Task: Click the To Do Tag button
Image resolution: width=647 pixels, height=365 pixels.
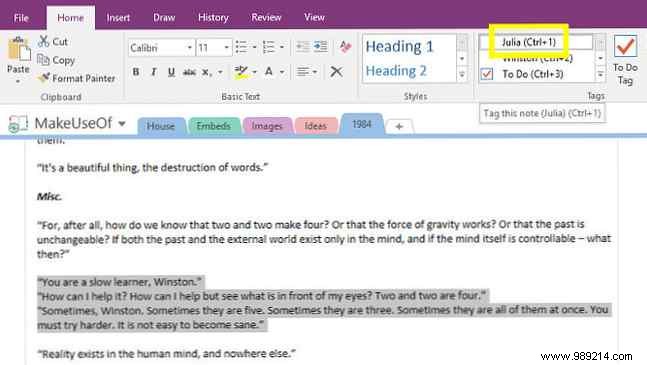Action: [x=625, y=60]
